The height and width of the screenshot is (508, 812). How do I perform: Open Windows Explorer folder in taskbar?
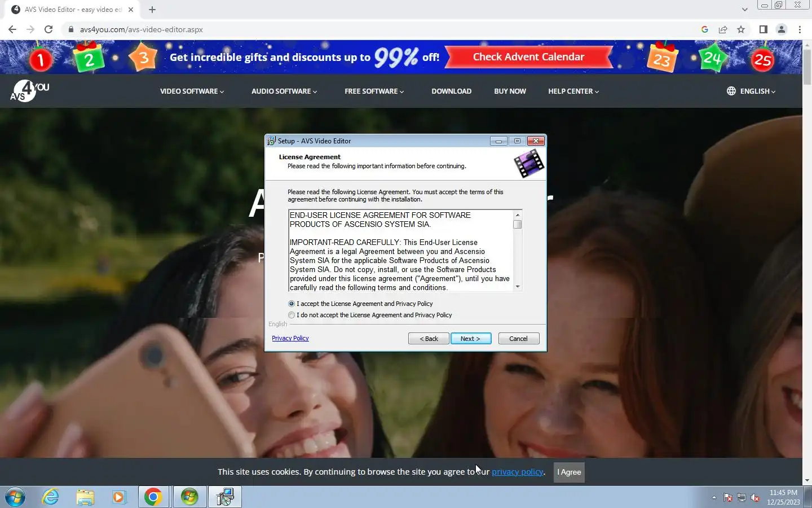coord(85,497)
